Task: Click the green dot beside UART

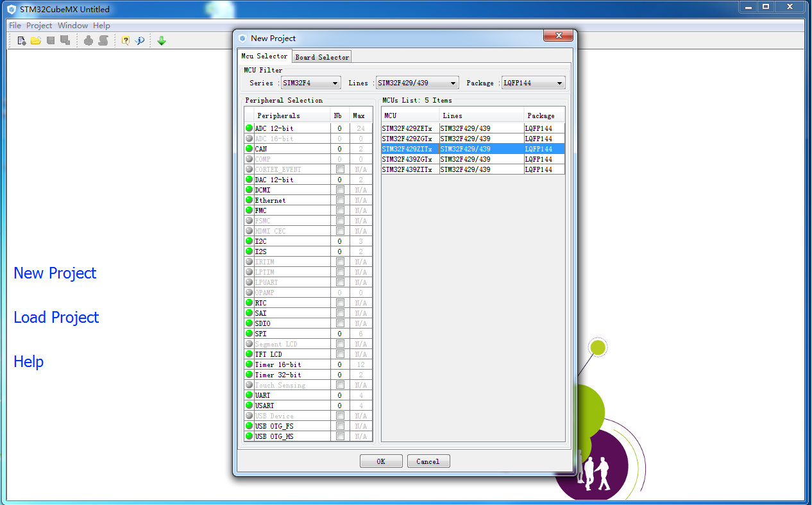Action: pos(249,395)
